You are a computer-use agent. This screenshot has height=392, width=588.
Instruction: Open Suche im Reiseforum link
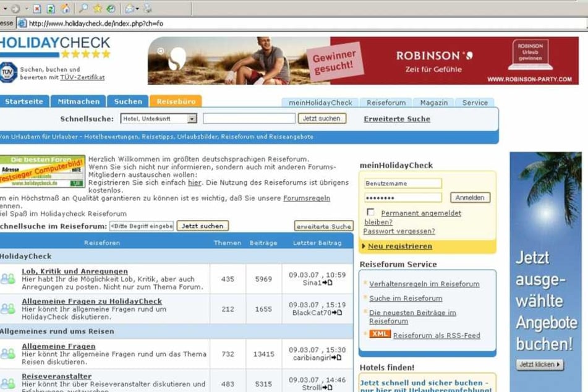(406, 298)
